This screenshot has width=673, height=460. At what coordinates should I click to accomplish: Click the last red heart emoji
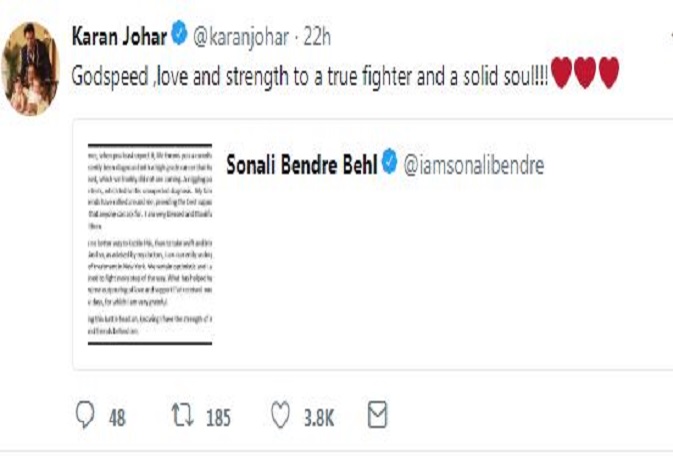pyautogui.click(x=608, y=73)
